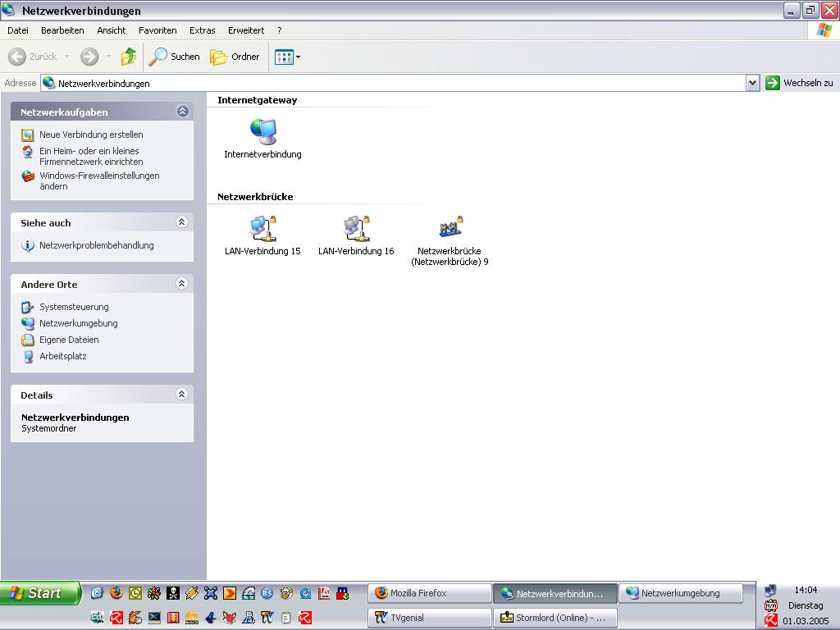This screenshot has height=630, width=840.
Task: Click the red fox quick launch icon
Action: click(230, 618)
